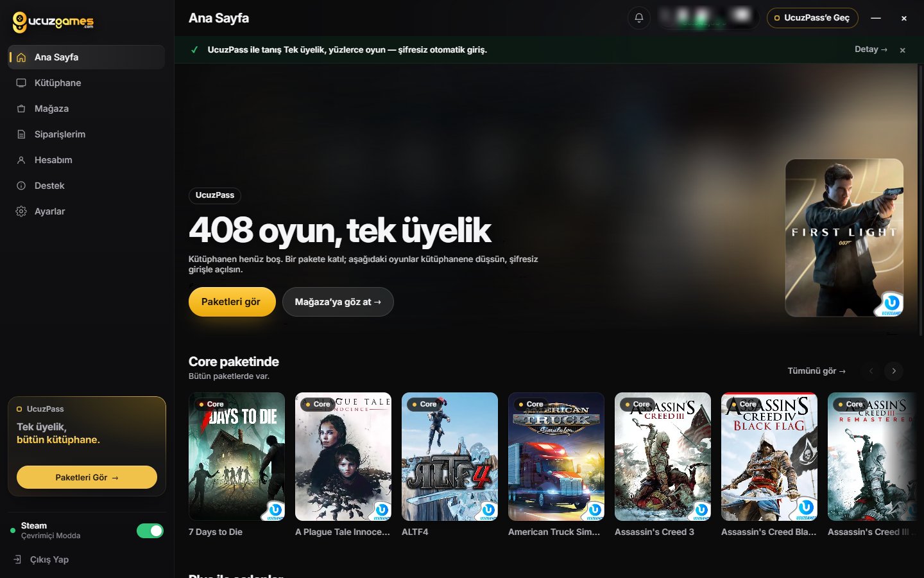Open Assassin's Creed III Remastered cover
924x578 pixels.
(x=873, y=457)
